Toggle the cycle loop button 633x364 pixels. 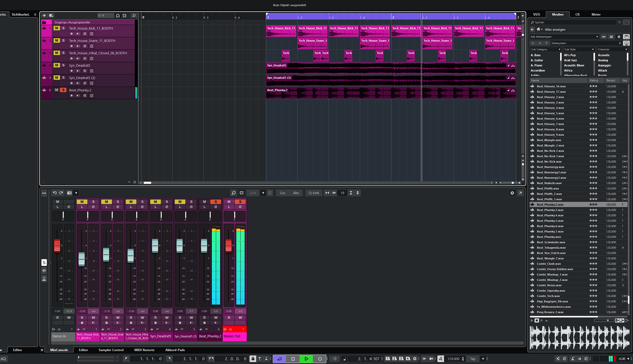(x=280, y=359)
